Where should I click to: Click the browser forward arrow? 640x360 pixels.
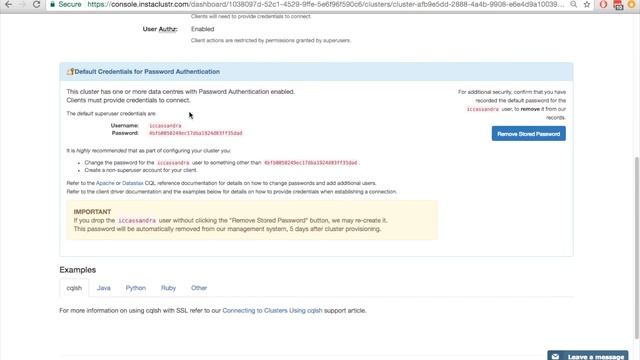point(22,4)
